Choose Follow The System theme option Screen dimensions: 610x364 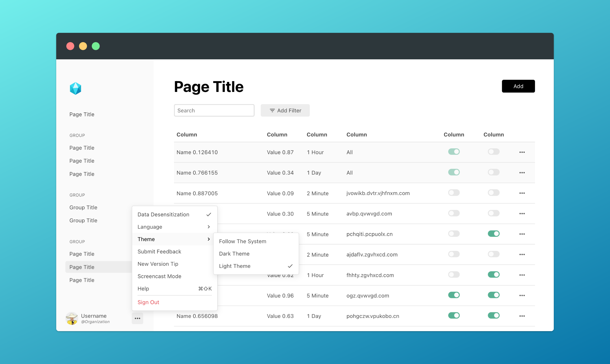coord(242,241)
